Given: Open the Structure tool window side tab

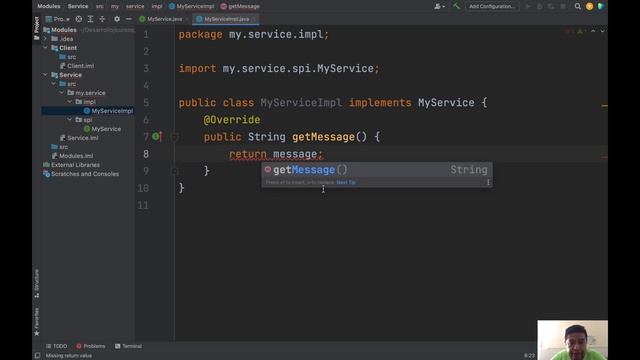Looking at the screenshot, I should pyautogui.click(x=36, y=283).
